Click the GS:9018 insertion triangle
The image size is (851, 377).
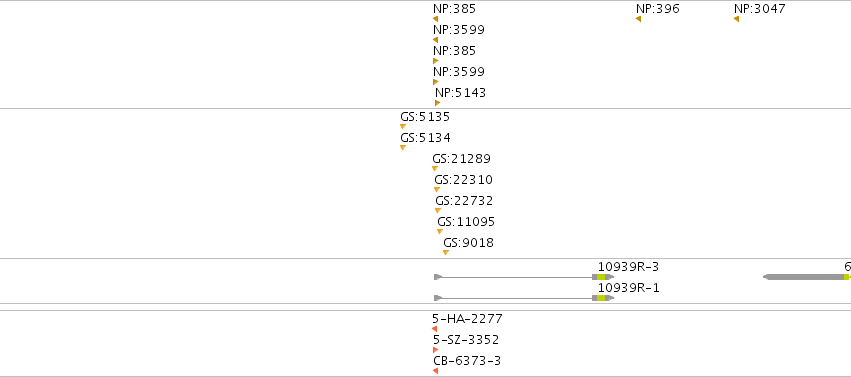click(446, 252)
